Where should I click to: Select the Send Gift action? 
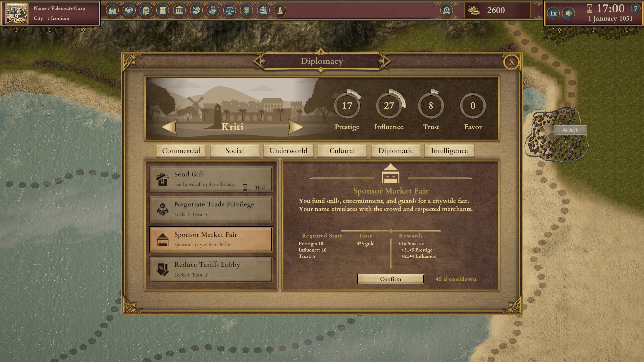tap(211, 179)
